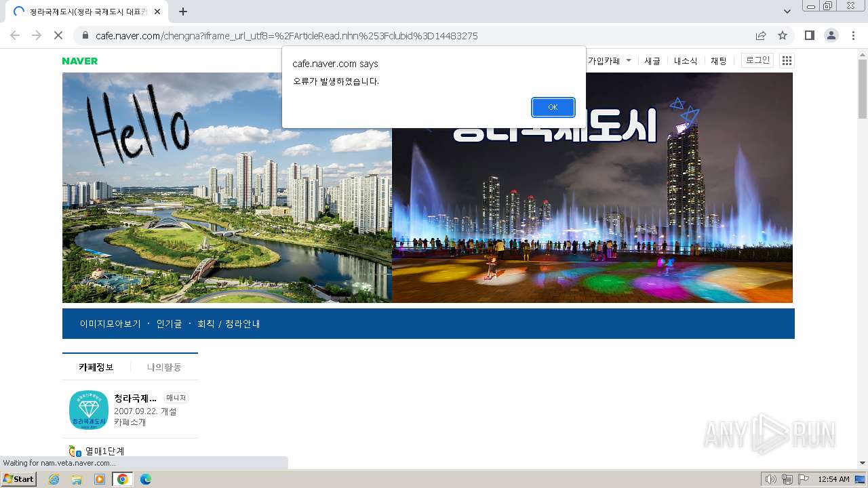Click the 로그인 button
The image size is (868, 488).
coord(757,60)
